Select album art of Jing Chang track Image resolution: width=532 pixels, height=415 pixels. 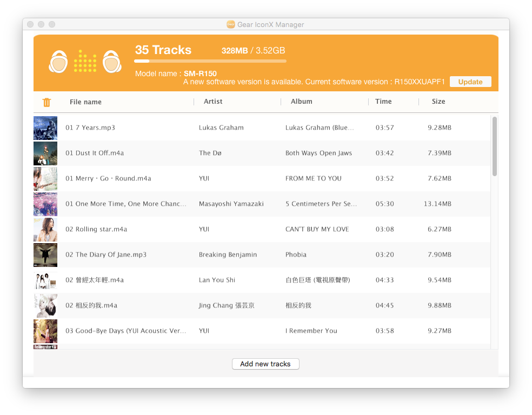45,306
